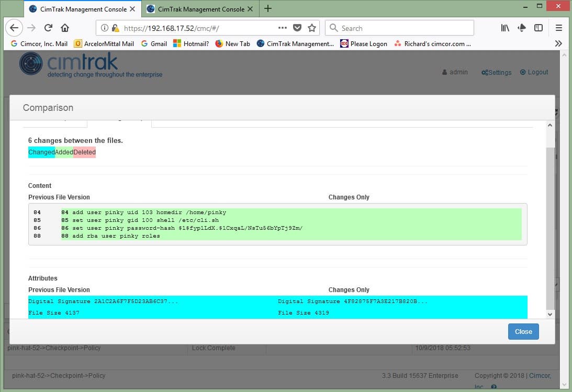Close the Comparison dialog
This screenshot has width=572, height=392.
(x=523, y=331)
